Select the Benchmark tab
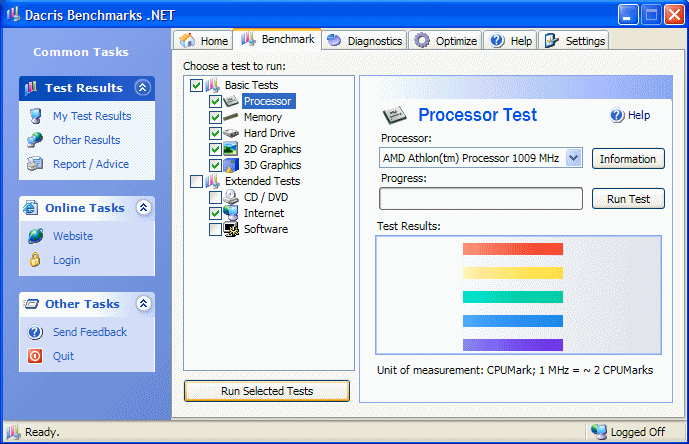Screen dimensions: 689x444 (277, 39)
